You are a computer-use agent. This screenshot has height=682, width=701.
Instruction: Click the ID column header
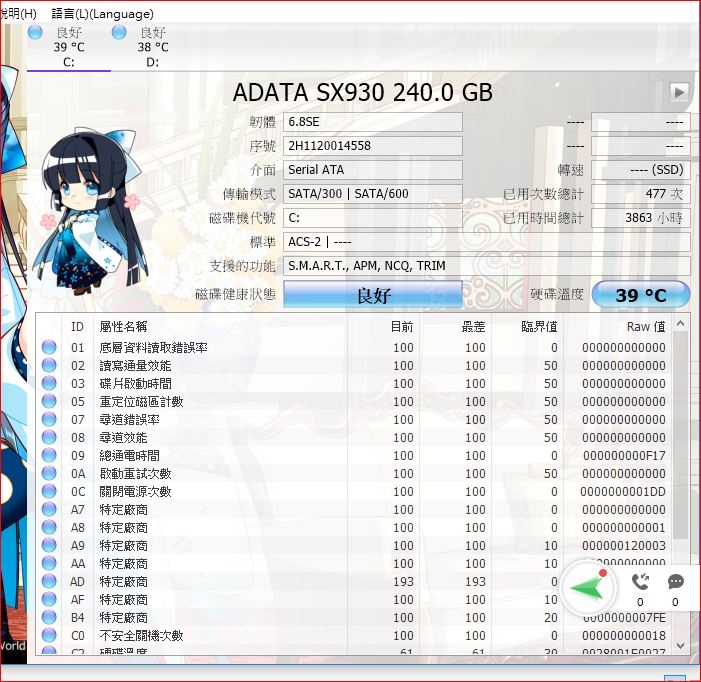[77, 327]
